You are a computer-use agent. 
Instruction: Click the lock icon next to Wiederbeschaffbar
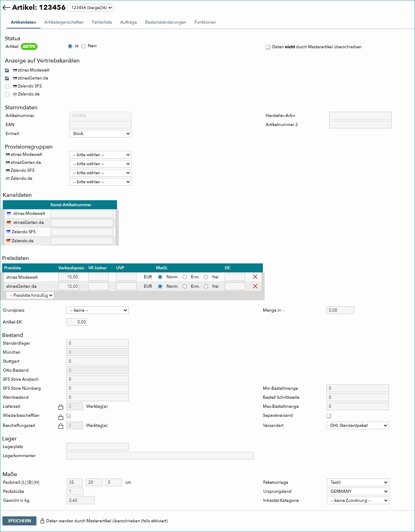(61, 417)
